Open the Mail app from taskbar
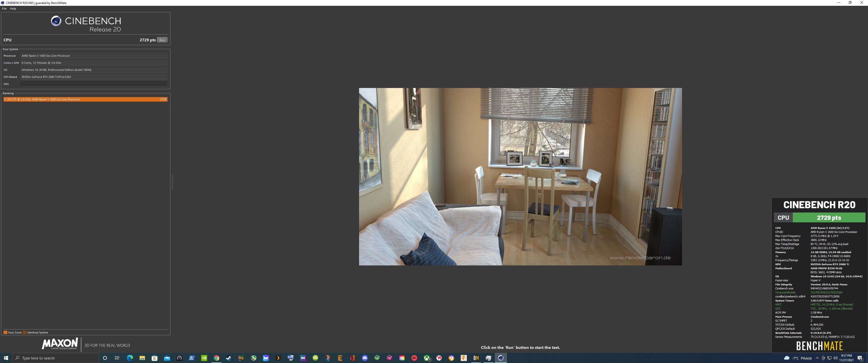 (x=167, y=358)
